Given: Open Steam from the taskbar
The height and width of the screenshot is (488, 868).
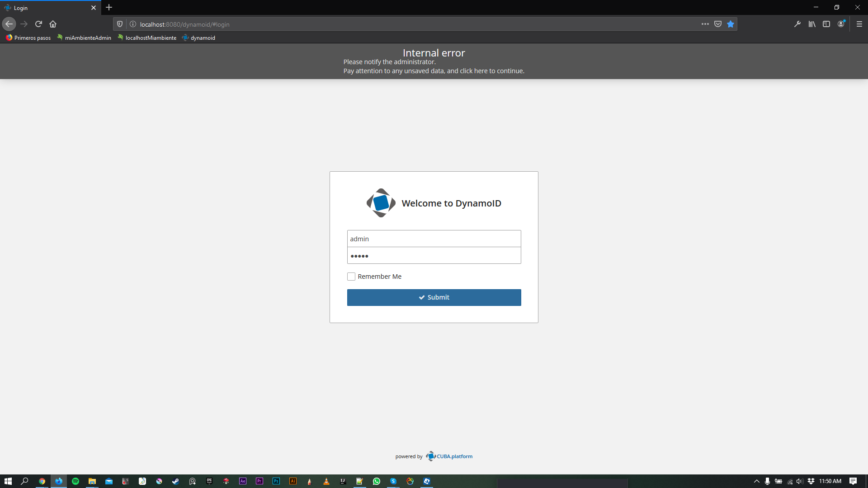Looking at the screenshot, I should [176, 481].
